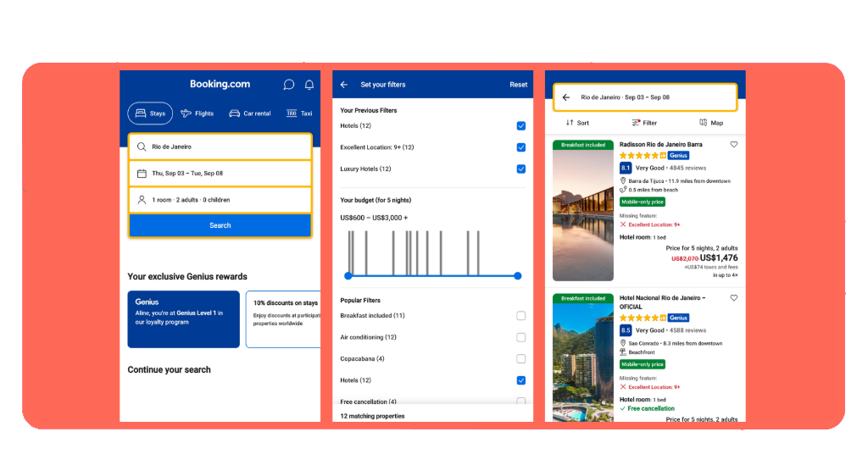The width and height of the screenshot is (868, 454).
Task: Open the notifications bell icon
Action: [x=309, y=85]
